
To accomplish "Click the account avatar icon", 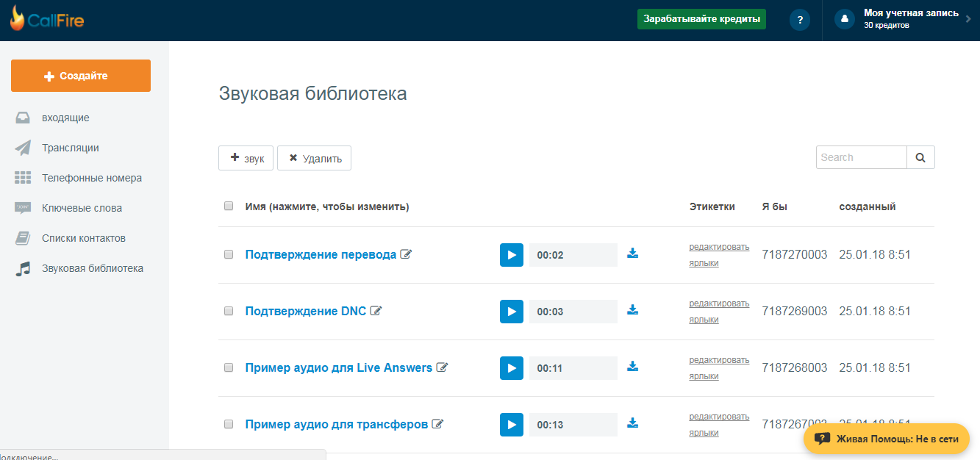I will (845, 19).
